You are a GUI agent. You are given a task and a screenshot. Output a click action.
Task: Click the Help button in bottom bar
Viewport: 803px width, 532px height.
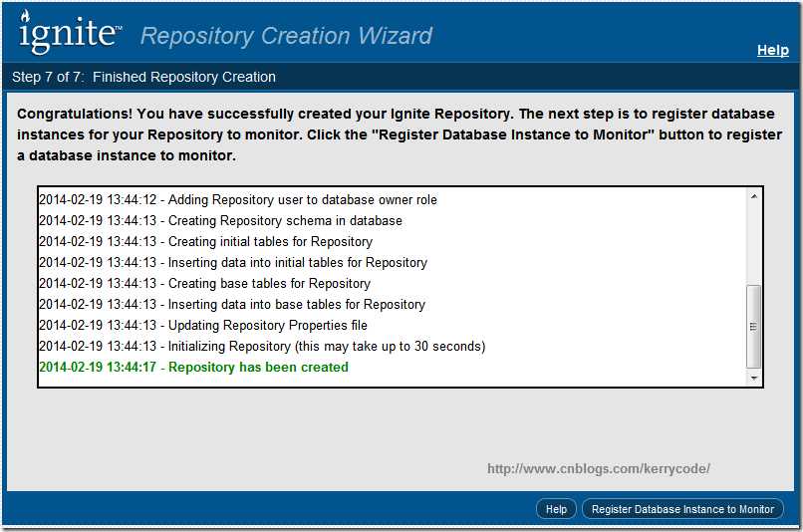click(x=556, y=509)
